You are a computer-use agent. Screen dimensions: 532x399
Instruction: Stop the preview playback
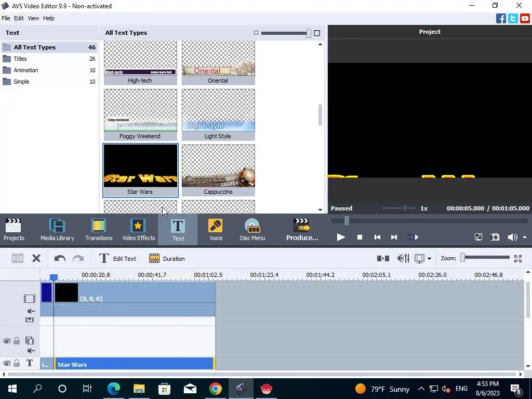pyautogui.click(x=360, y=237)
